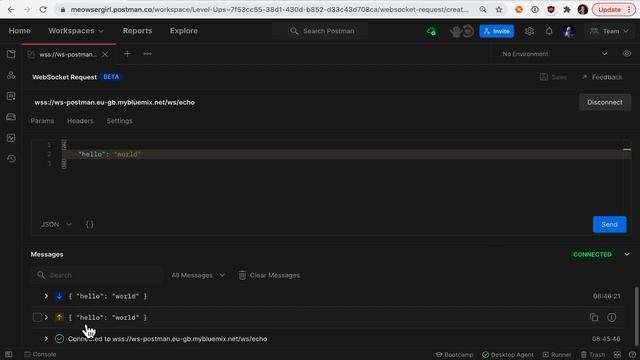
Task: Click the messages Search field
Action: [97, 275]
